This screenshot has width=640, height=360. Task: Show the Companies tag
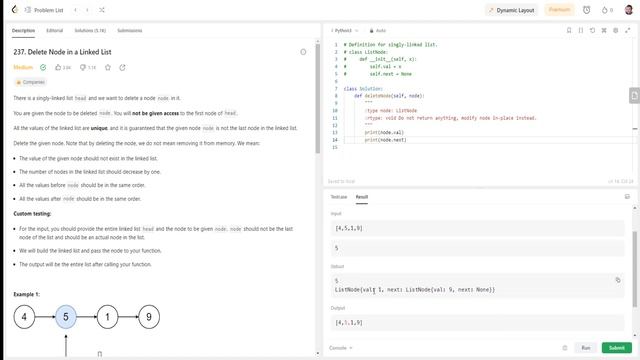(x=30, y=82)
